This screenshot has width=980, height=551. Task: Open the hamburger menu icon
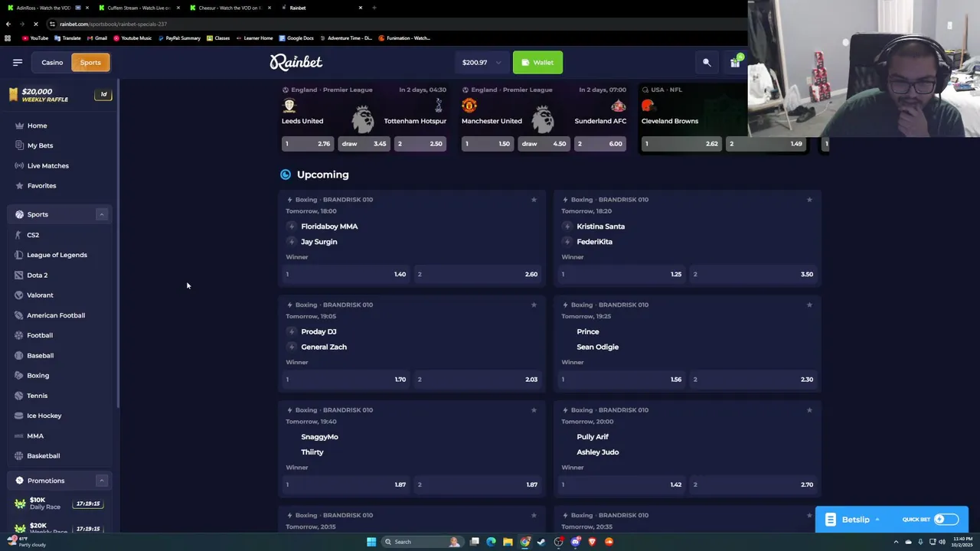[x=18, y=63]
